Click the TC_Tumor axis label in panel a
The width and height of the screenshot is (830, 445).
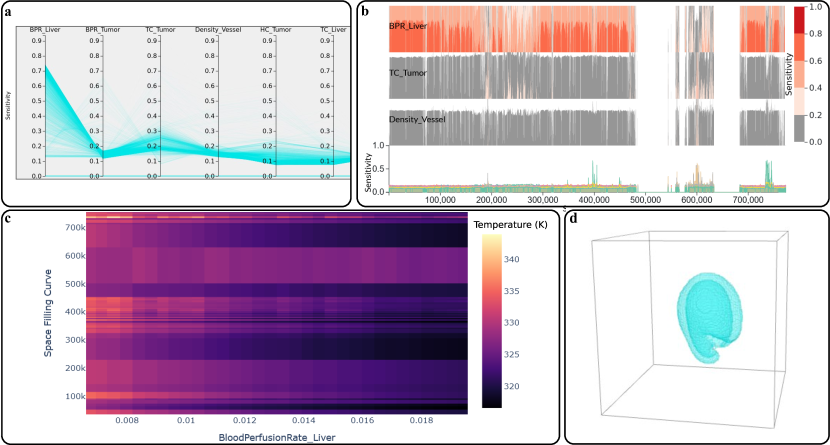click(160, 30)
